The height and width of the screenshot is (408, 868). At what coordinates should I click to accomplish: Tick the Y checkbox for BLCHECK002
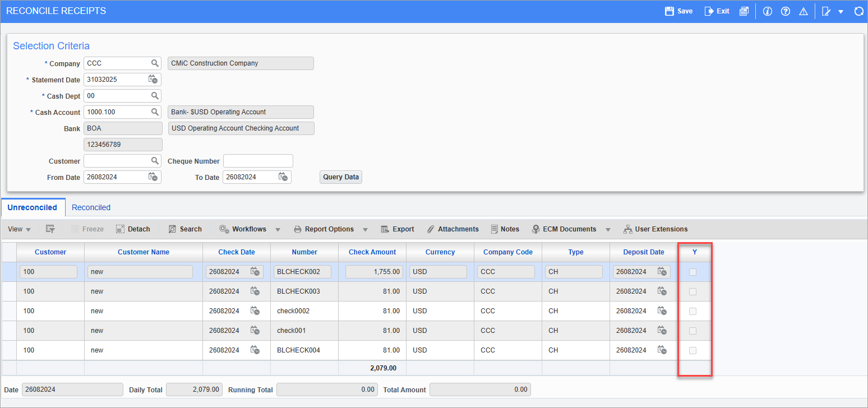pyautogui.click(x=692, y=272)
